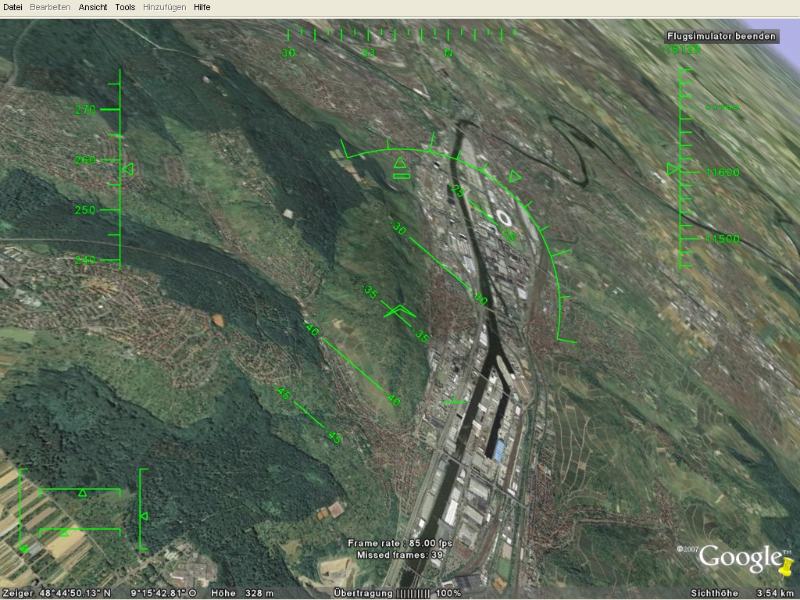Click the Sichthöhe value in status bar
The width and height of the screenshot is (800, 600).
[774, 593]
